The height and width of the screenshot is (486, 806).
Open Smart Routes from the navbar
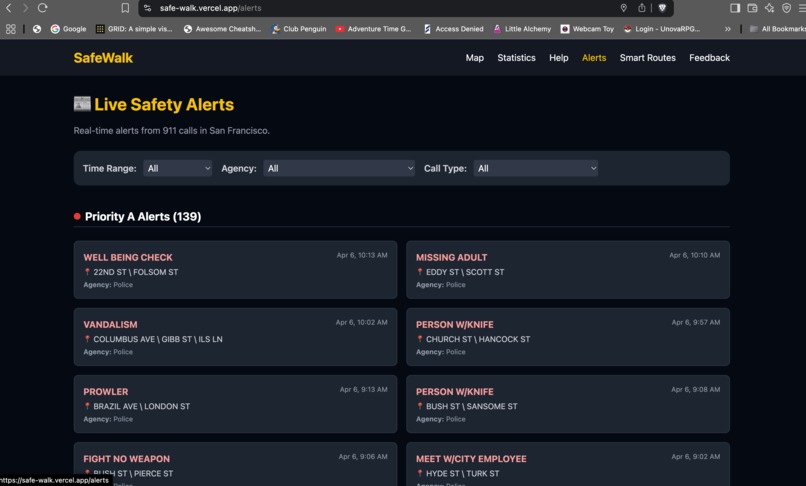[647, 58]
